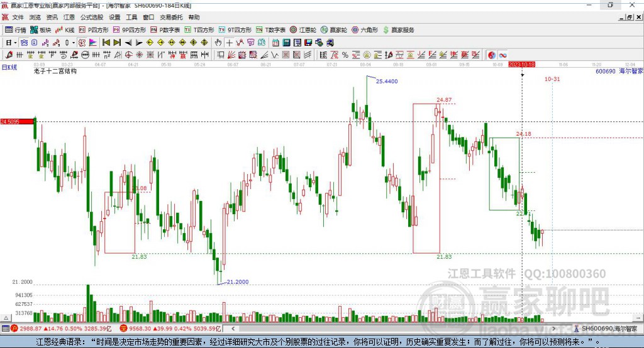The height and width of the screenshot is (348, 644).
Task: Click the blue infinity symbol icon
Action: [502, 55]
